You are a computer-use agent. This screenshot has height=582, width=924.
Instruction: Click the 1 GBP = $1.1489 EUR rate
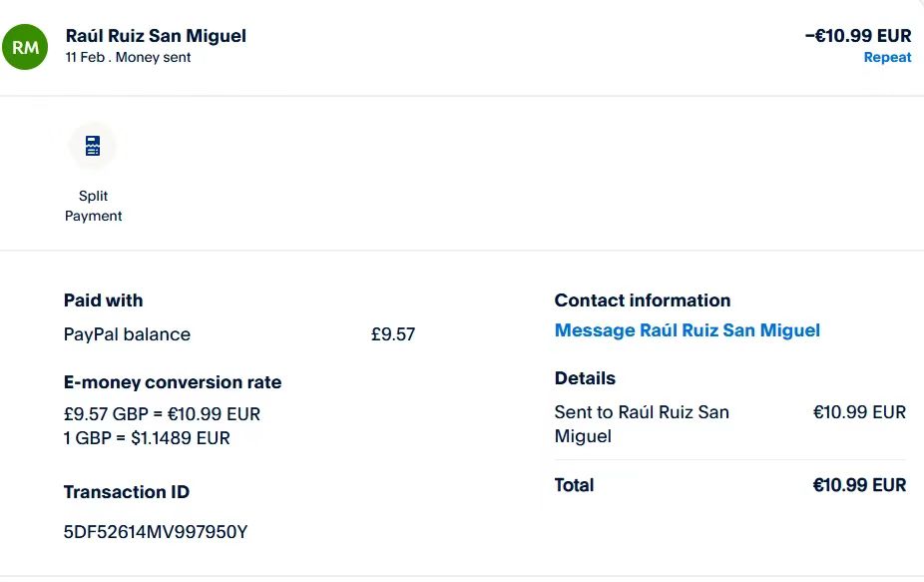pyautogui.click(x=147, y=438)
